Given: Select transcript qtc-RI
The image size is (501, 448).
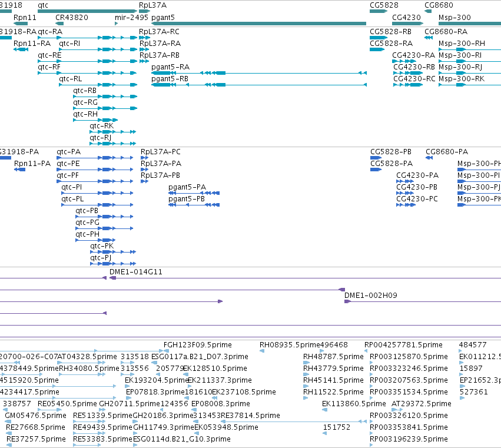Looking at the screenshot, I should (98, 49).
